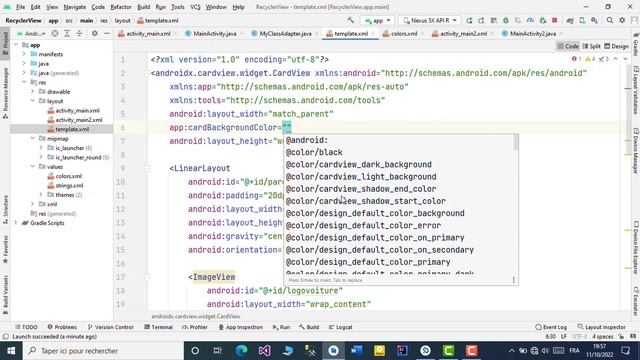Click Collapse All icon in Project panel
This screenshot has height=360, width=640.
coord(79,33)
